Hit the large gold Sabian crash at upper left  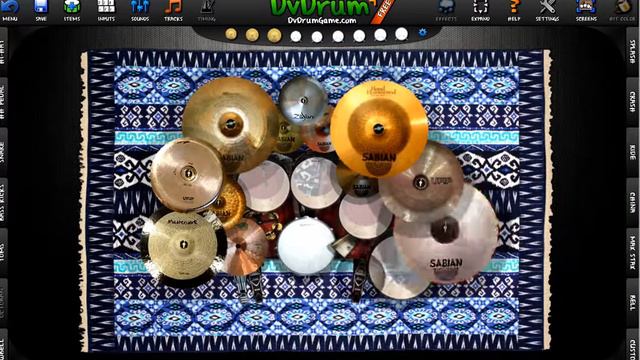tap(231, 124)
